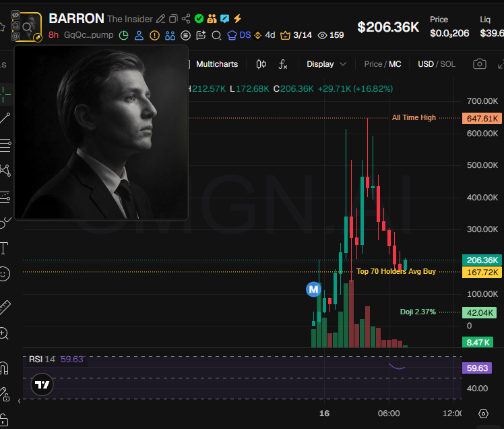Select the pattern nodes drawing tool

coord(5,170)
